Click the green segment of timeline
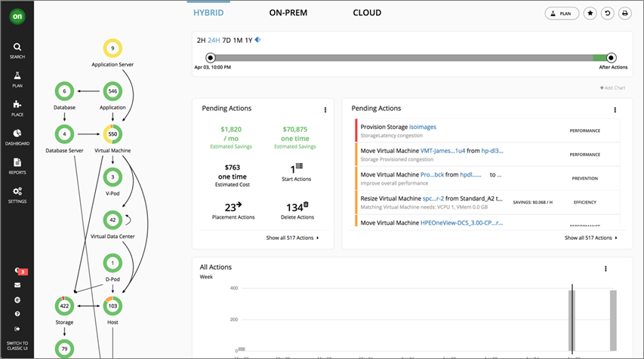 599,58
